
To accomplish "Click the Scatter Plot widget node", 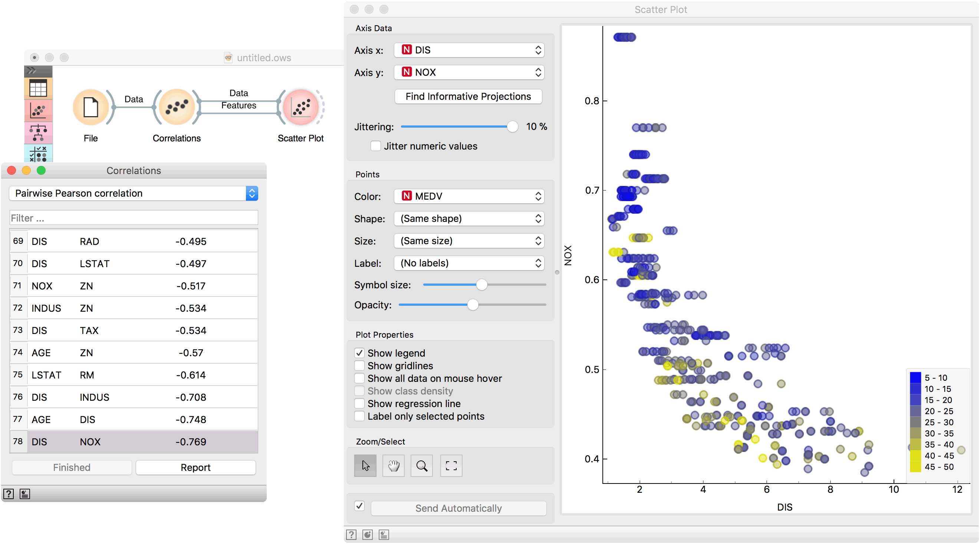I will (x=300, y=107).
